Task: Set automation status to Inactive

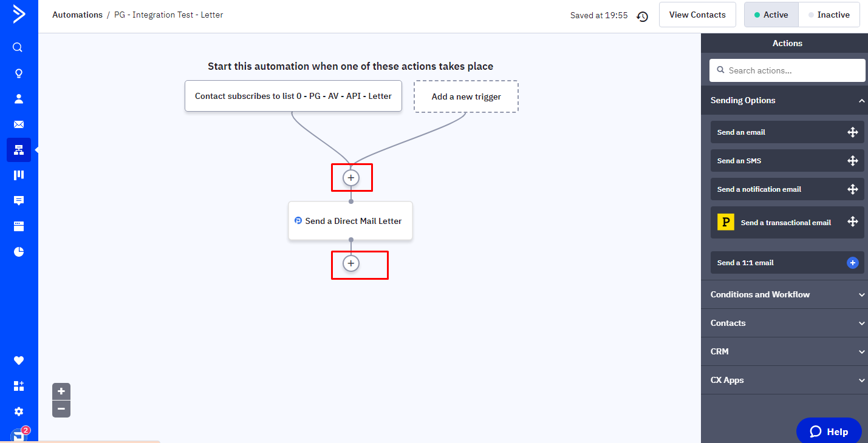Action: (829, 15)
